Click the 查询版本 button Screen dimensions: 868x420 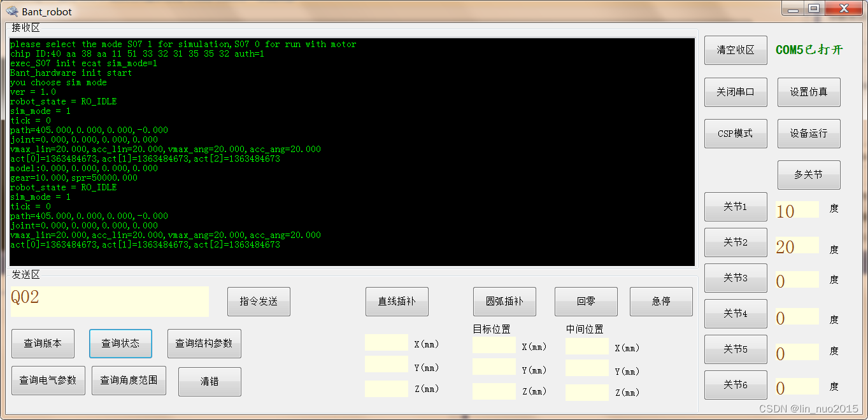(43, 344)
